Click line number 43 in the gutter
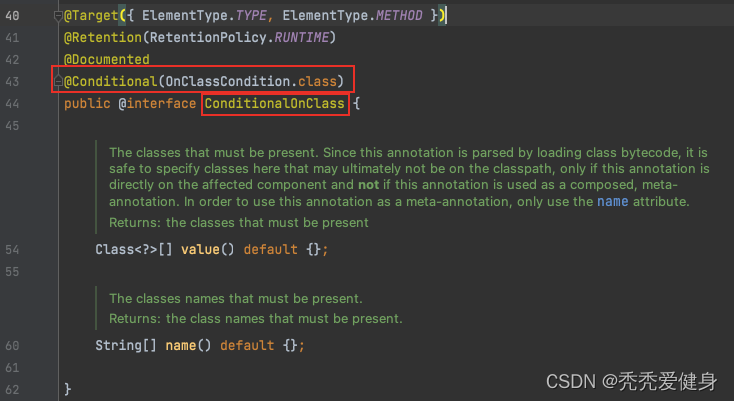 (12, 82)
